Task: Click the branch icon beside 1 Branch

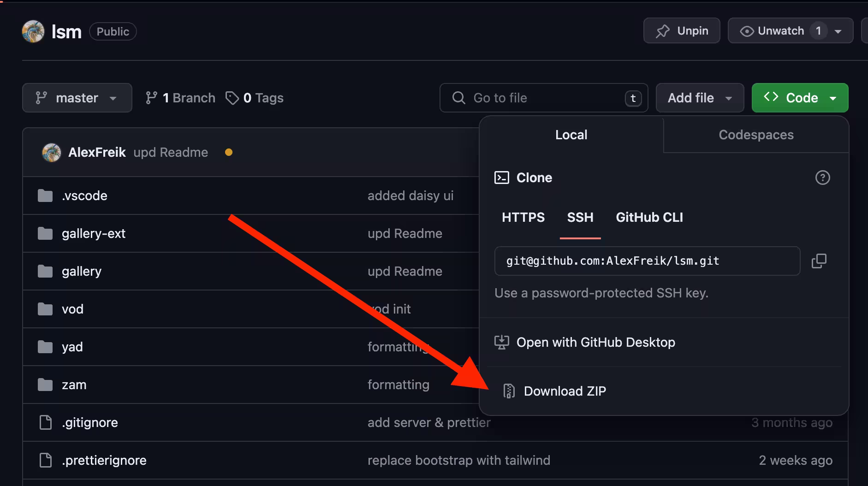Action: 151,98
